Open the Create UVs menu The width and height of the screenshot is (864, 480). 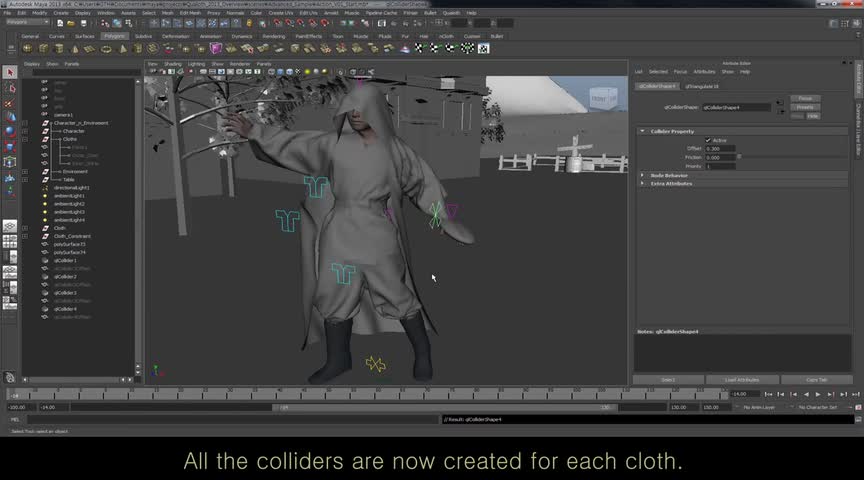(x=281, y=13)
